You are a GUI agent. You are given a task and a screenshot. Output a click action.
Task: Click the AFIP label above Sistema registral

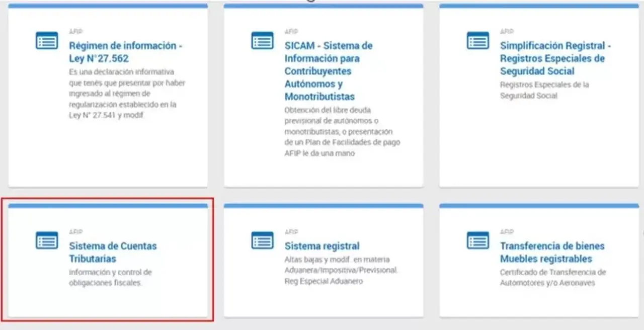[291, 232]
